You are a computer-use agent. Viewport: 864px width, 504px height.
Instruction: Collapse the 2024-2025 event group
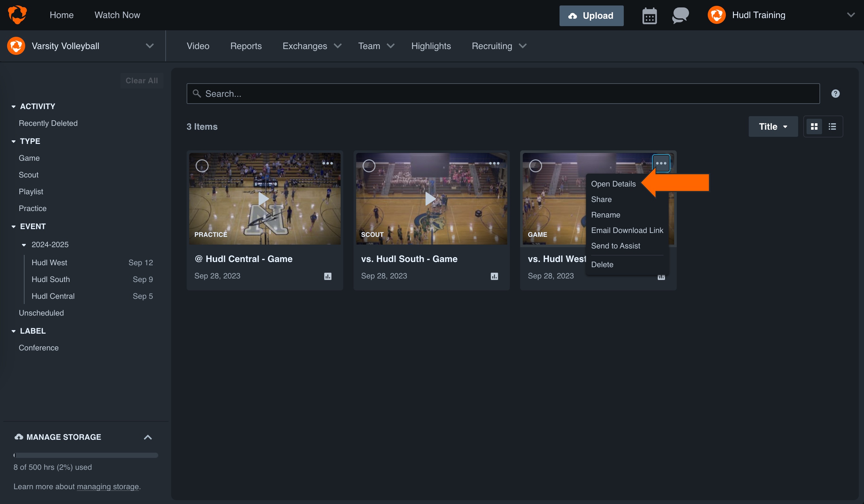click(24, 245)
